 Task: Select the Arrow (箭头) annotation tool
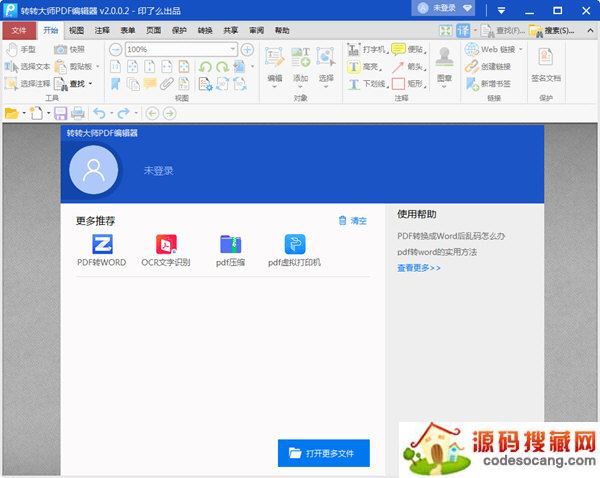point(408,67)
